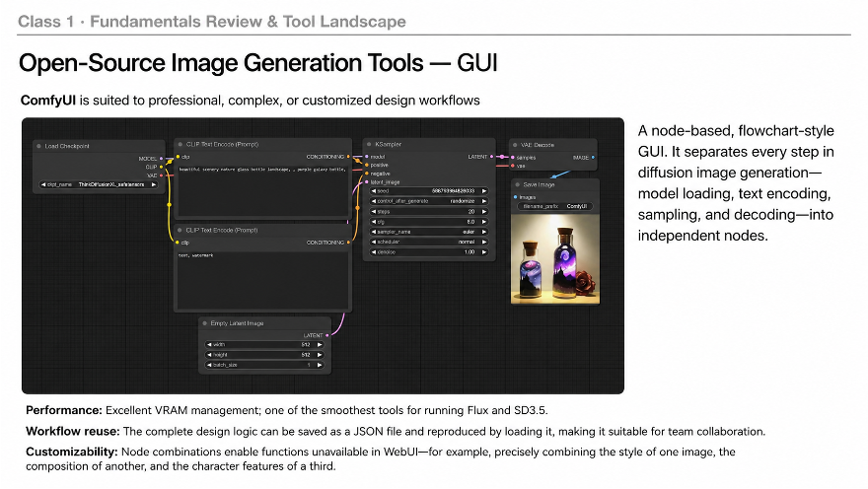Open the scheduler normal dropdown
This screenshot has width=868, height=489.
429,242
